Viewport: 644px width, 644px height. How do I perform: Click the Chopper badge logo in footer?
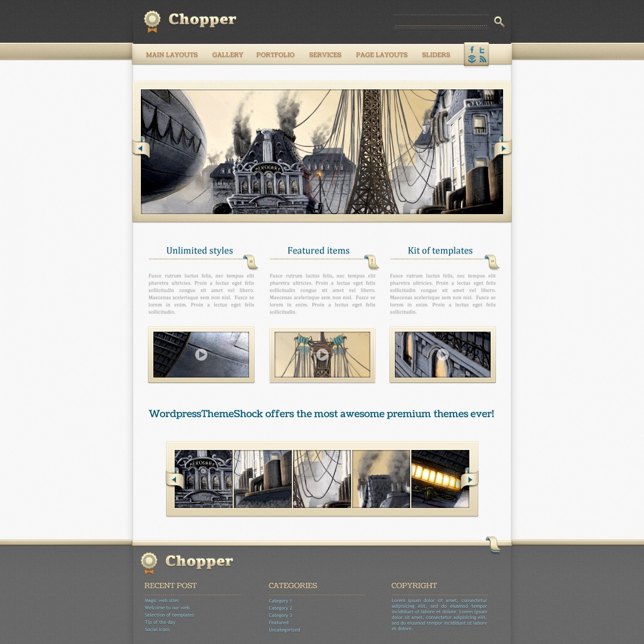(x=149, y=563)
